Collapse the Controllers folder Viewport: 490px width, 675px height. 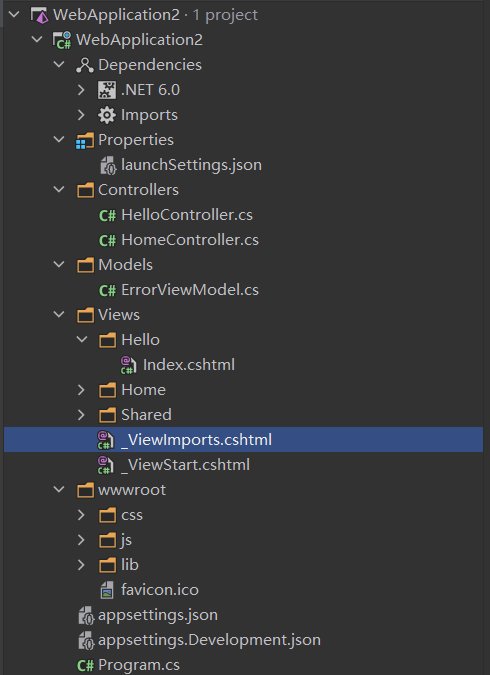[59, 190]
